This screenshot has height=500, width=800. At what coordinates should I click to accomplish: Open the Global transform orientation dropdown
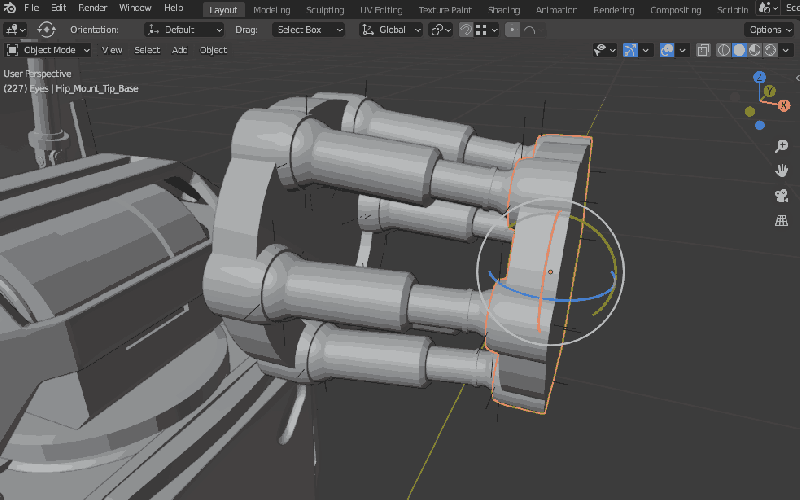point(391,30)
